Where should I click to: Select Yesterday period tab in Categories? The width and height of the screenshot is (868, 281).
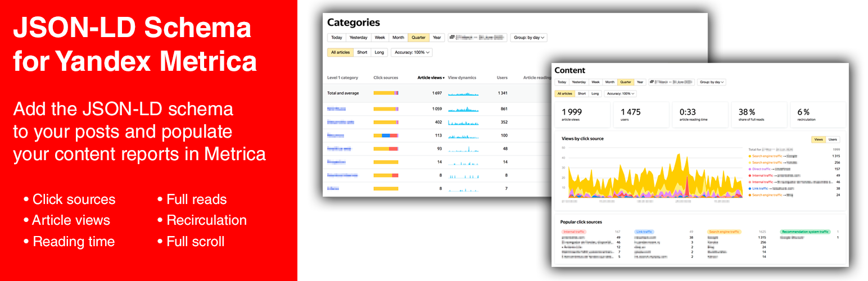(358, 38)
